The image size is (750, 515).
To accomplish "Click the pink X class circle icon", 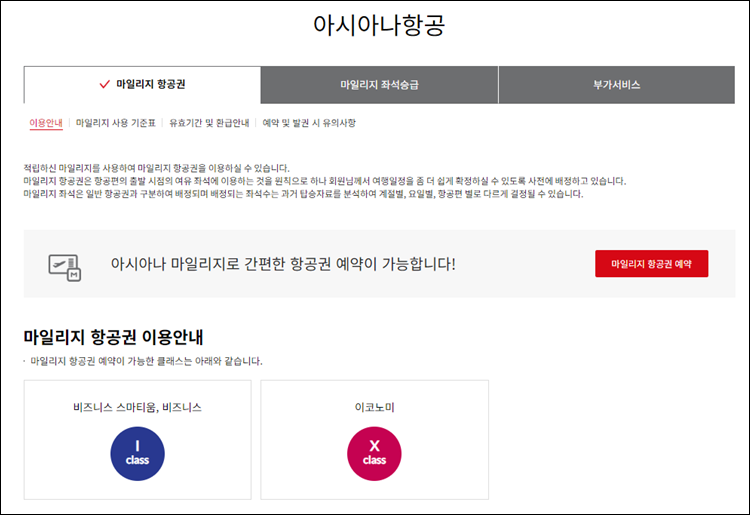I will pyautogui.click(x=374, y=453).
